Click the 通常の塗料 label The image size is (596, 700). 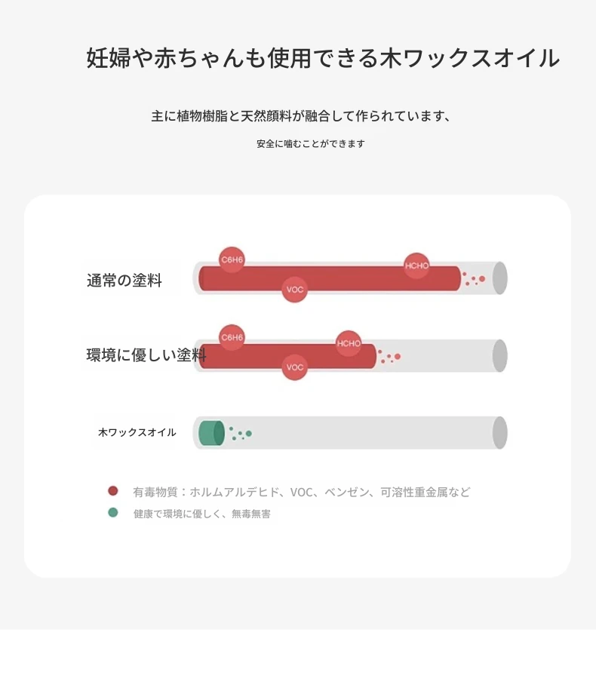pos(124,281)
